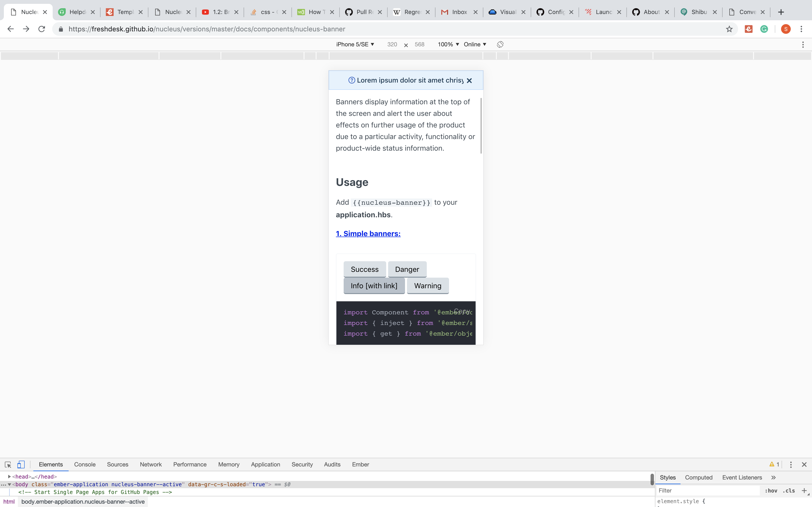Reload the current page
812x507 pixels.
click(x=42, y=29)
